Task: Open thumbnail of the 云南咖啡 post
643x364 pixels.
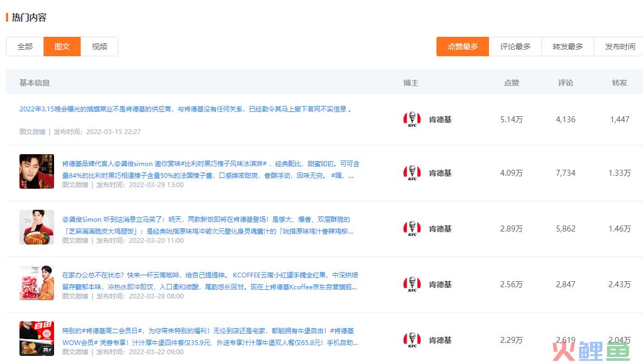Action: [37, 283]
